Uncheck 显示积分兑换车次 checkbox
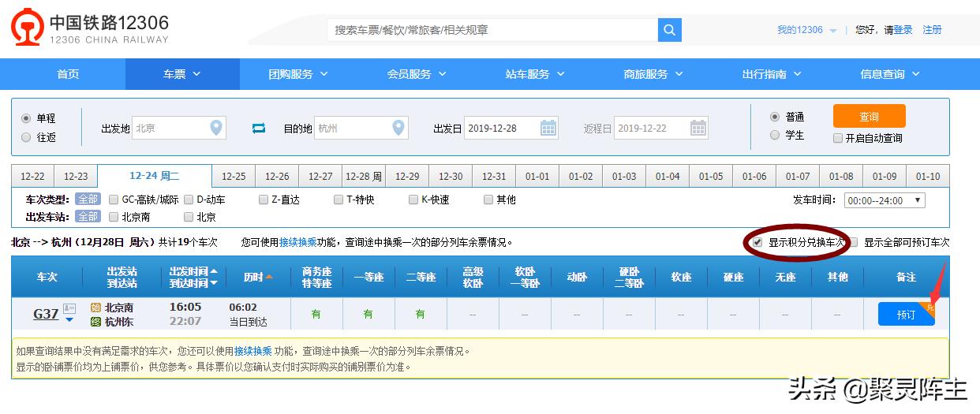This screenshot has width=980, height=414. tap(757, 242)
